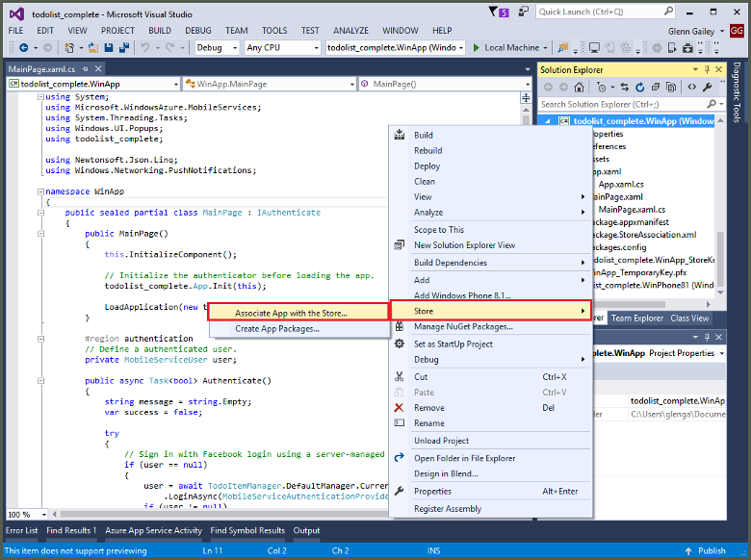The height and width of the screenshot is (560, 751).
Task: Click the Home icon in Solution Explorer
Action: [x=577, y=88]
